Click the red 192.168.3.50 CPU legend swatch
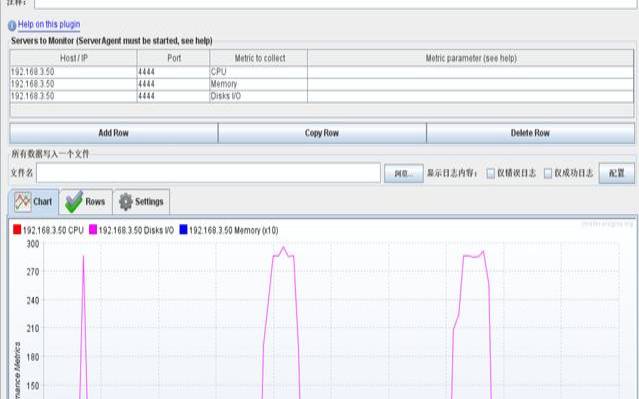 point(17,230)
